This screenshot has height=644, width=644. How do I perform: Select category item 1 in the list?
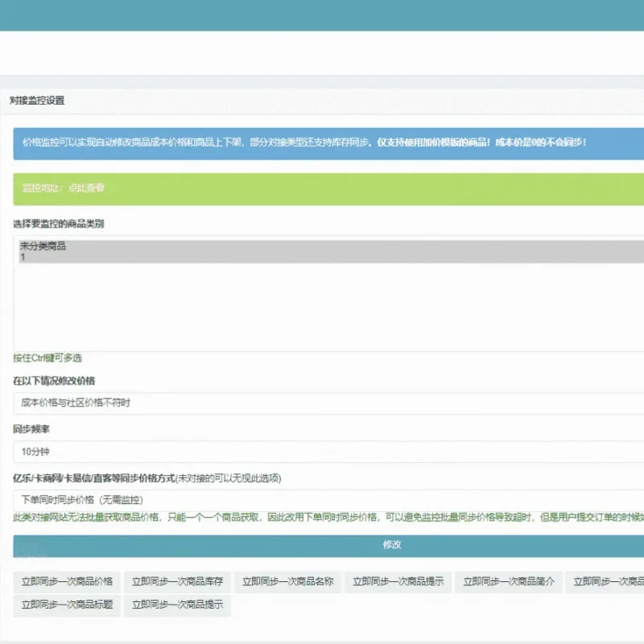(x=332, y=257)
